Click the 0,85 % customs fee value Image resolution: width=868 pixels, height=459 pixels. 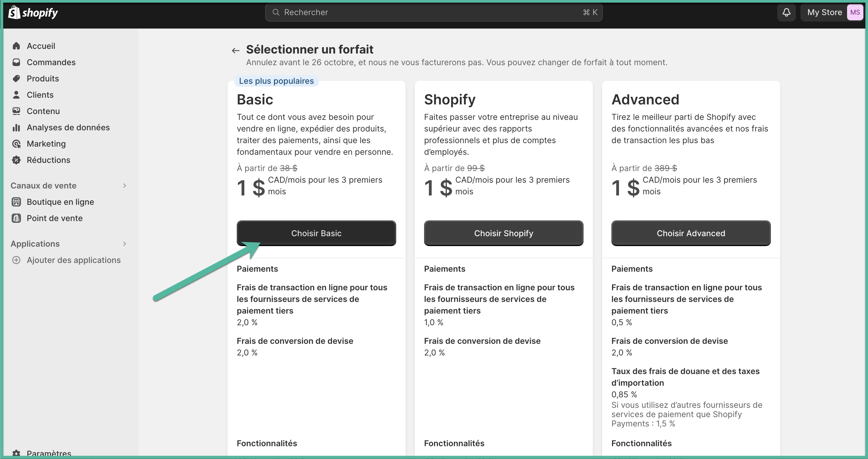point(624,394)
